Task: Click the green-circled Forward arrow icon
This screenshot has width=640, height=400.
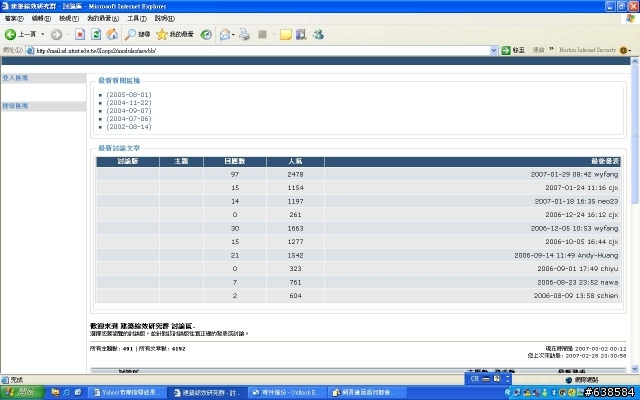Action: tap(56, 35)
